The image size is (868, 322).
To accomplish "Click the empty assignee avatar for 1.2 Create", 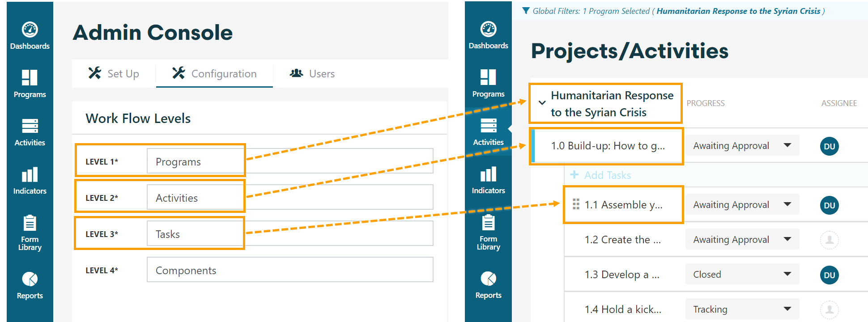I will [829, 240].
